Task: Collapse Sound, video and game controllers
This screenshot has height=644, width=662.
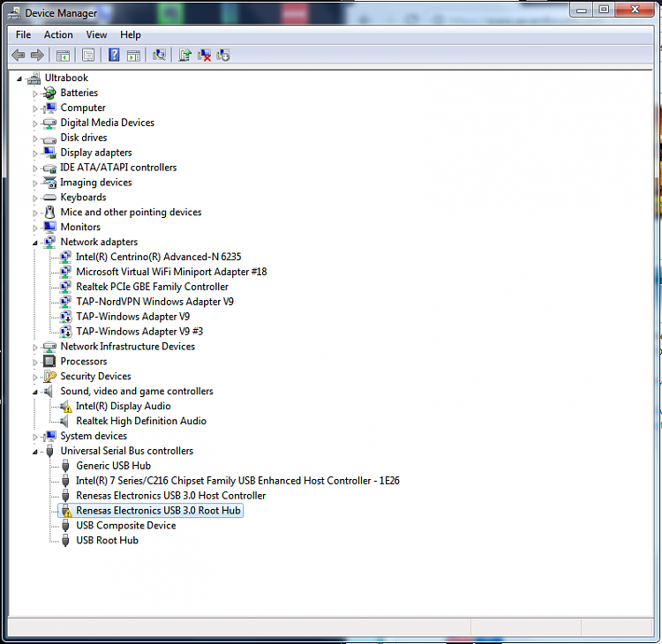Action: pos(35,392)
